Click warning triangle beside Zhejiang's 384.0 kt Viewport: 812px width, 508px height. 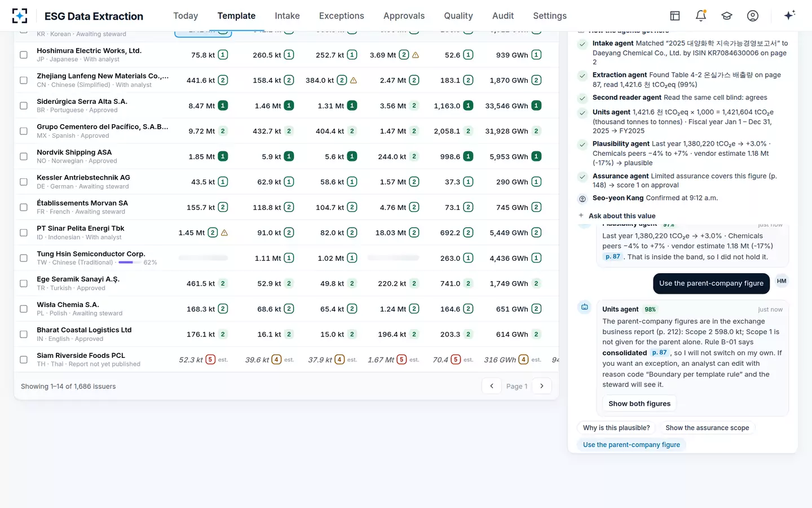354,80
